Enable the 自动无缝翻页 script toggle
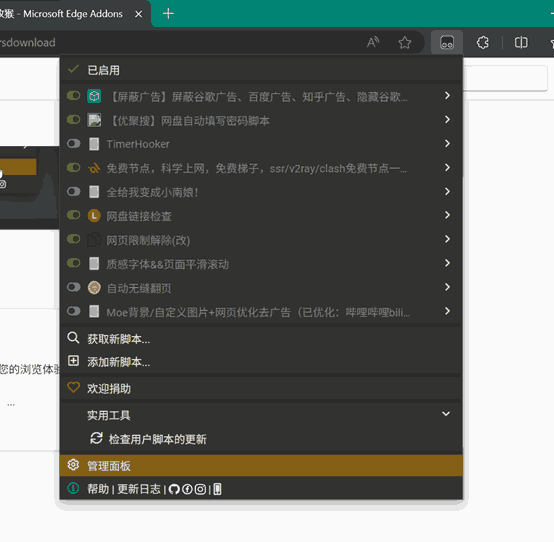This screenshot has height=542, width=554. (x=73, y=287)
